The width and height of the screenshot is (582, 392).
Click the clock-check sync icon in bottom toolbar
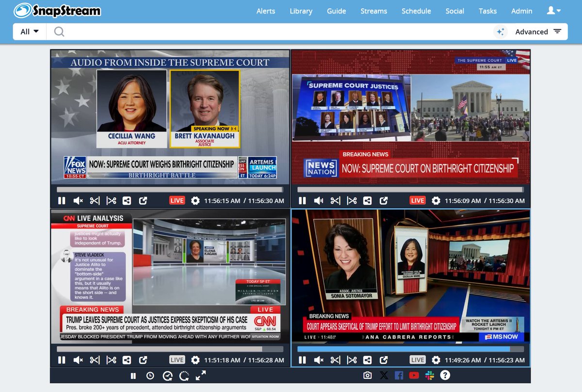(x=167, y=376)
